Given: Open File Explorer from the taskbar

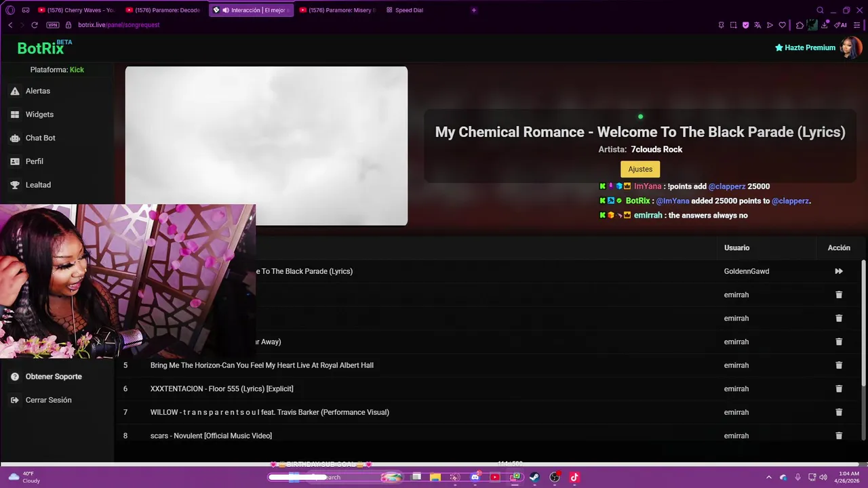Looking at the screenshot, I should click(x=435, y=477).
